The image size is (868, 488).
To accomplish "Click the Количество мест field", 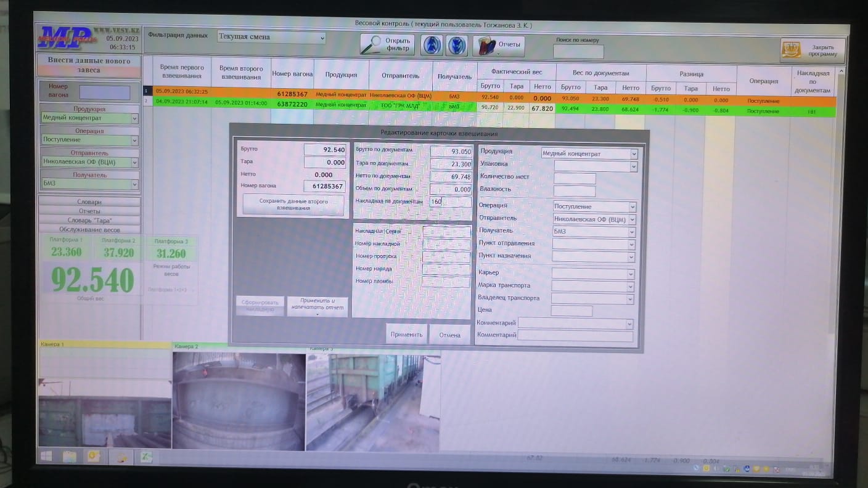I will (x=575, y=179).
